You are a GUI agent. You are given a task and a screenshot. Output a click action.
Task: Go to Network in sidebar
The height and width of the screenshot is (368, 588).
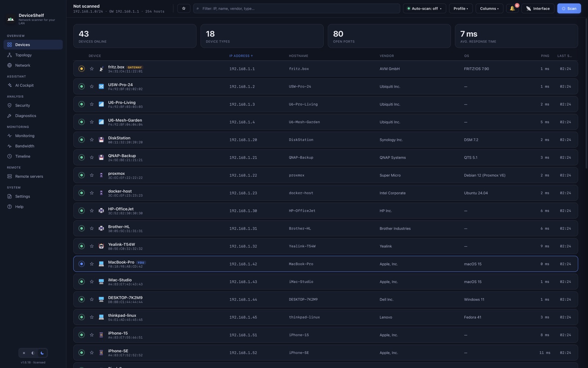[33, 65]
